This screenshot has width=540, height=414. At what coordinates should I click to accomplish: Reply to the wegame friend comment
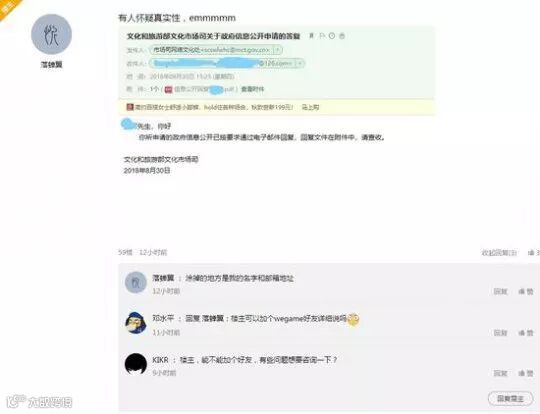click(500, 332)
